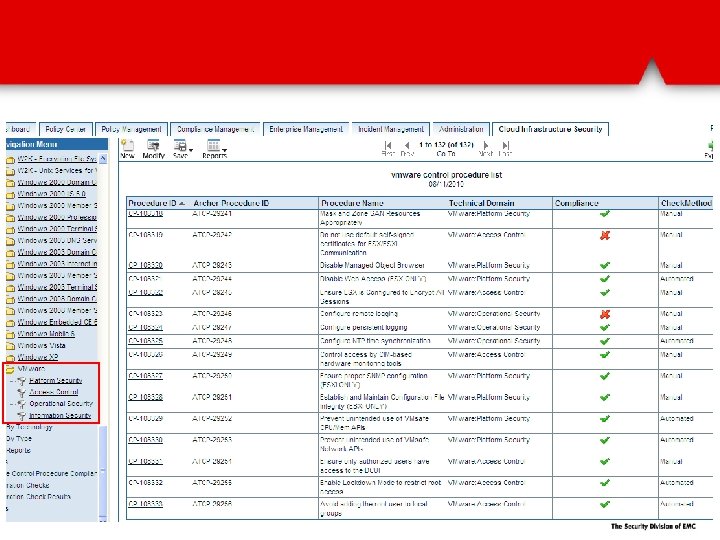Click the Windows Mobile 5 folder icon
This screenshot has height=540, width=720.
(10, 334)
